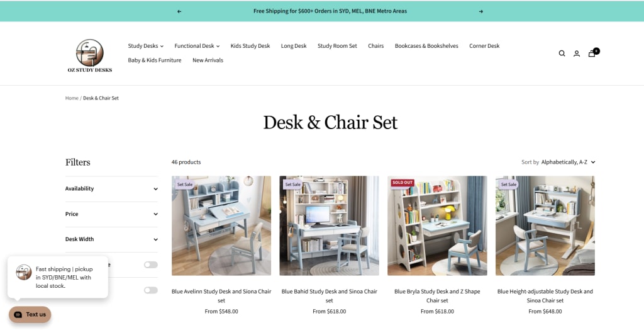Go home via OZ Study Desks logo
644x330 pixels.
[90, 55]
